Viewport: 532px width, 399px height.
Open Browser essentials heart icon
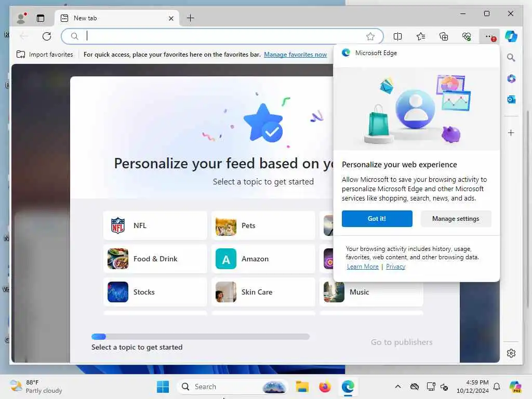point(467,36)
